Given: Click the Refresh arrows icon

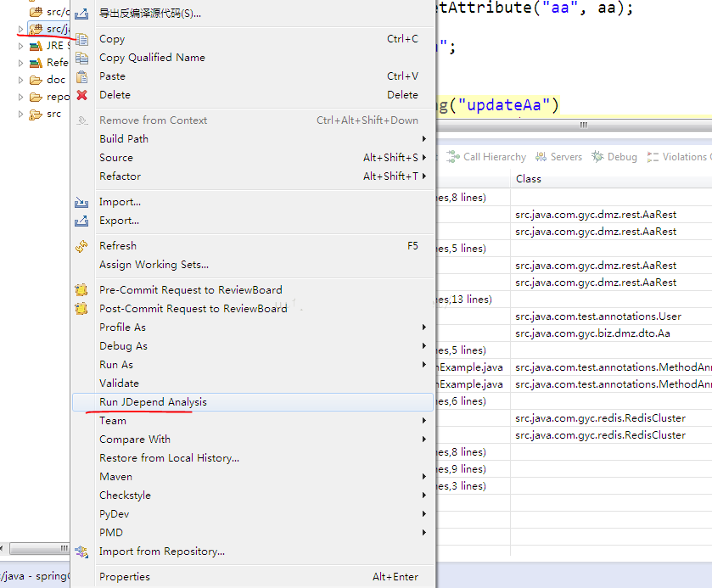Looking at the screenshot, I should [x=81, y=246].
